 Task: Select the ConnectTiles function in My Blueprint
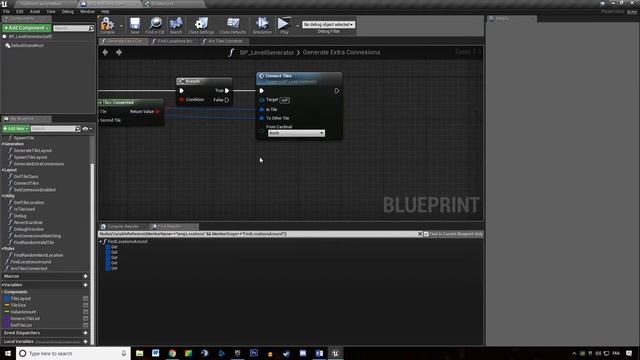26,183
